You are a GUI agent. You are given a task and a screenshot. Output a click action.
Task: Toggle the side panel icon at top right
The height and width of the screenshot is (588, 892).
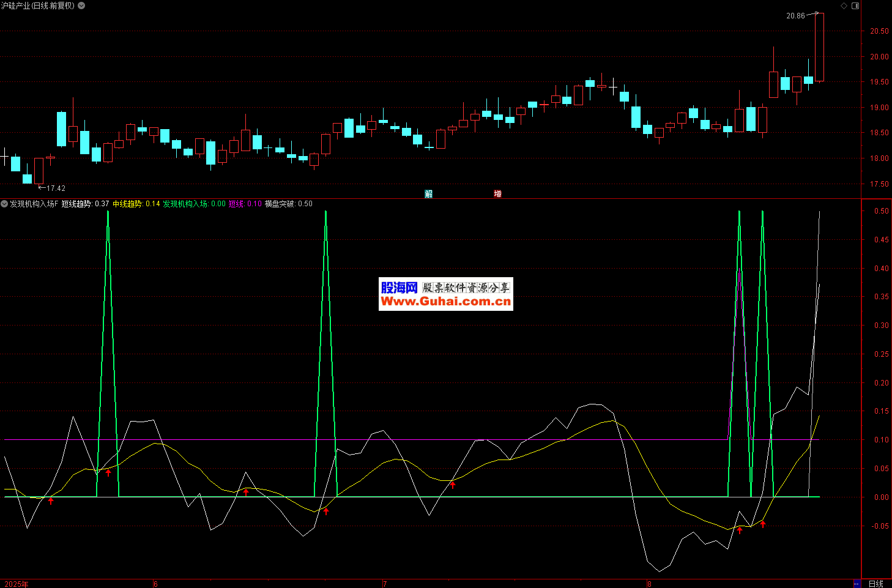click(855, 6)
